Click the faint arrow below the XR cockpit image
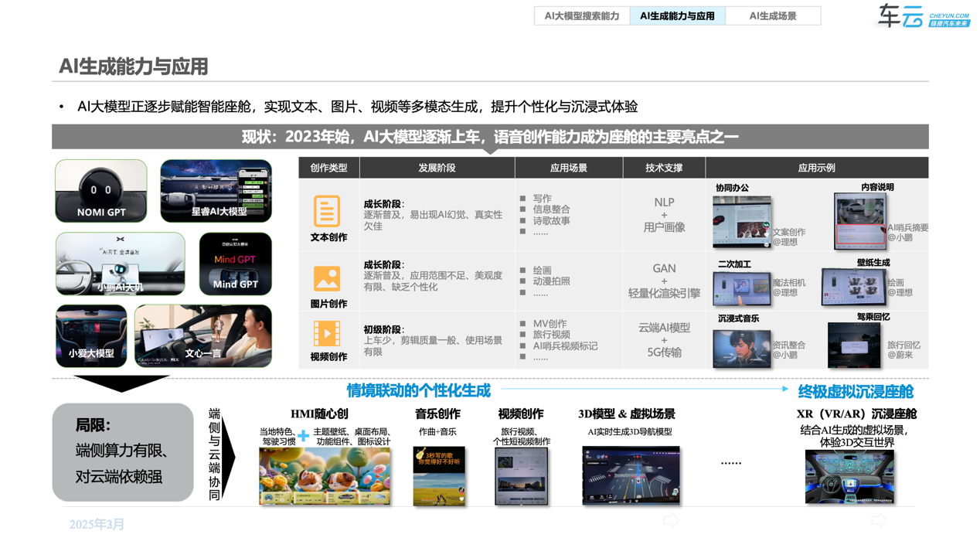The height and width of the screenshot is (548, 980). [x=879, y=520]
